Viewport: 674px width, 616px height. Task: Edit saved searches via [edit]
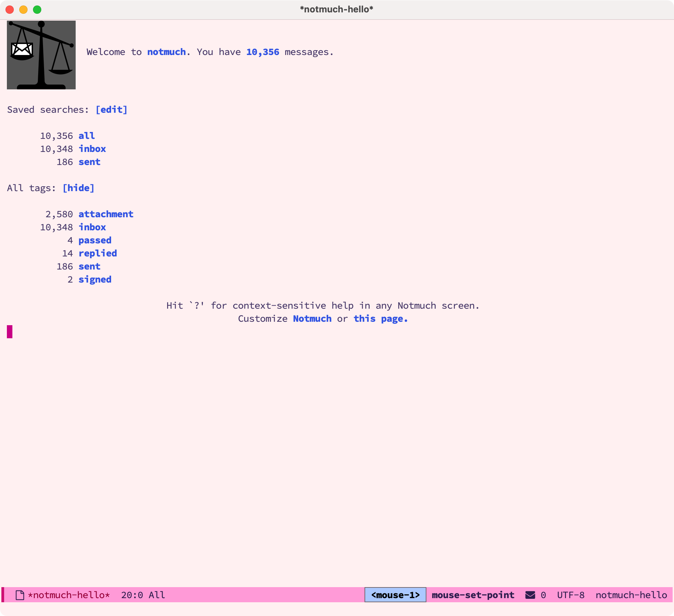pos(111,110)
